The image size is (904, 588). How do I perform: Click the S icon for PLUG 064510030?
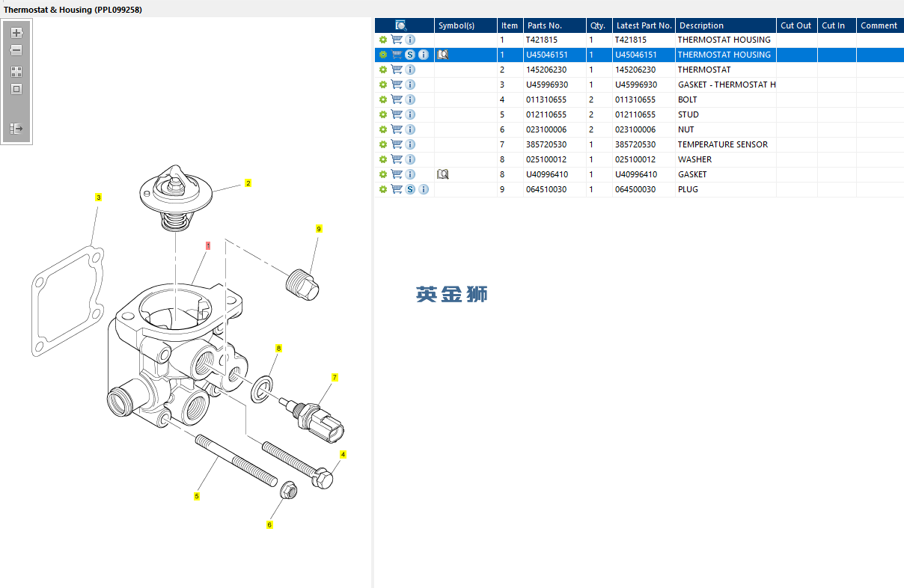pyautogui.click(x=410, y=189)
